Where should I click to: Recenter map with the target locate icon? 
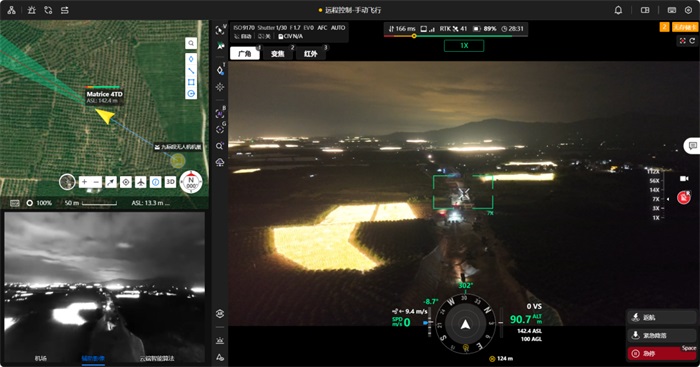(126, 182)
